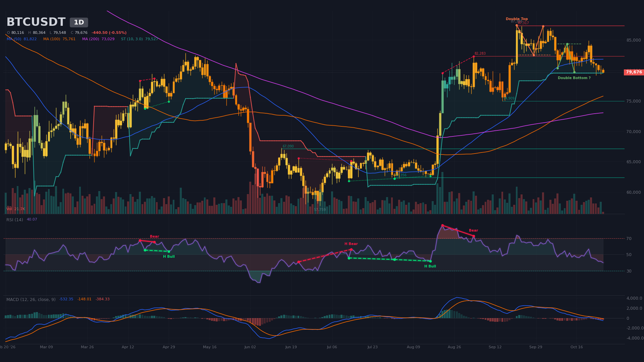This screenshot has width=644, height=362.
Task: Click the 82,283 resistance level label
Action: point(480,53)
